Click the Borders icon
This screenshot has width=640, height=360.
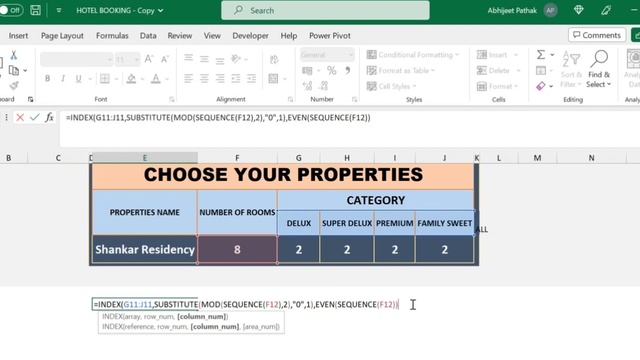click(105, 78)
